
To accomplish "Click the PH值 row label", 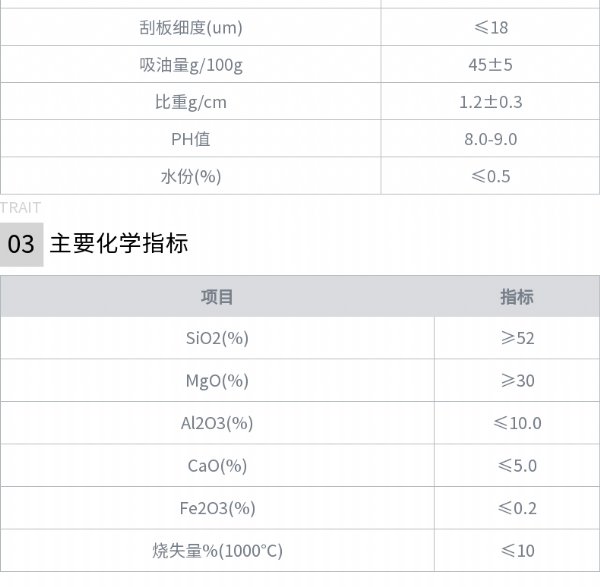I will (191, 139).
